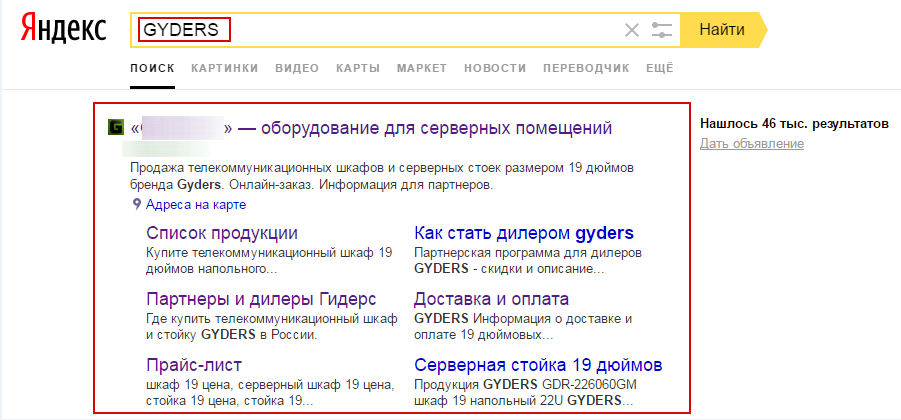The width and height of the screenshot is (901, 420).
Task: Open result title about оборудование для серверных помещений
Action: (371, 128)
